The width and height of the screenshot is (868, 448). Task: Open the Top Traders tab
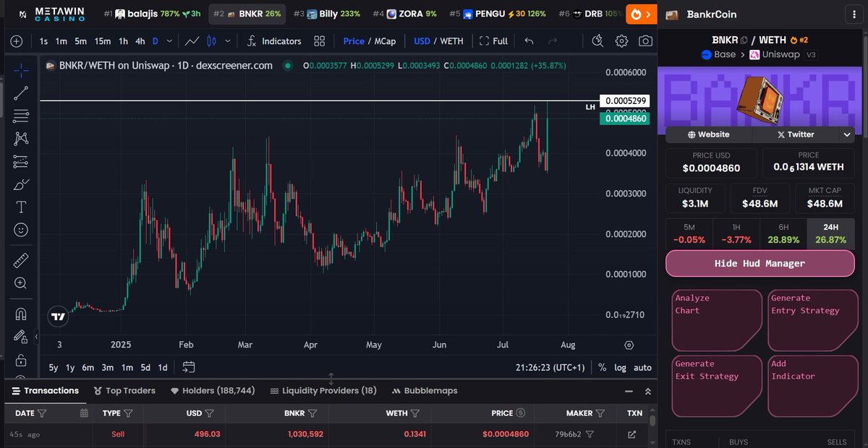(x=125, y=390)
